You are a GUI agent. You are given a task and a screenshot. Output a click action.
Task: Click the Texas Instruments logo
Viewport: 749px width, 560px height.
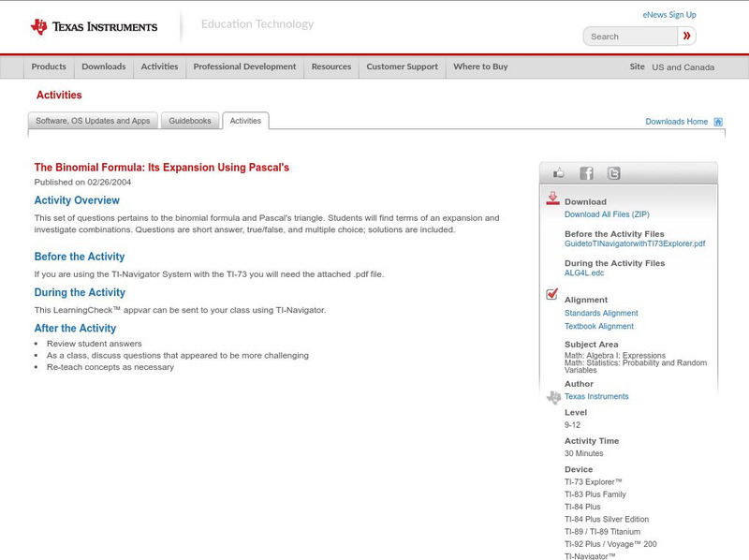pos(94,27)
